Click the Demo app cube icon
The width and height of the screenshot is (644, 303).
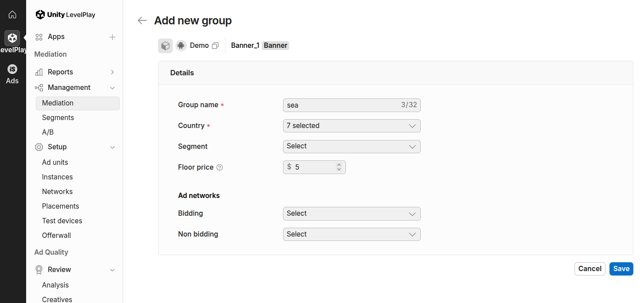[x=166, y=46]
